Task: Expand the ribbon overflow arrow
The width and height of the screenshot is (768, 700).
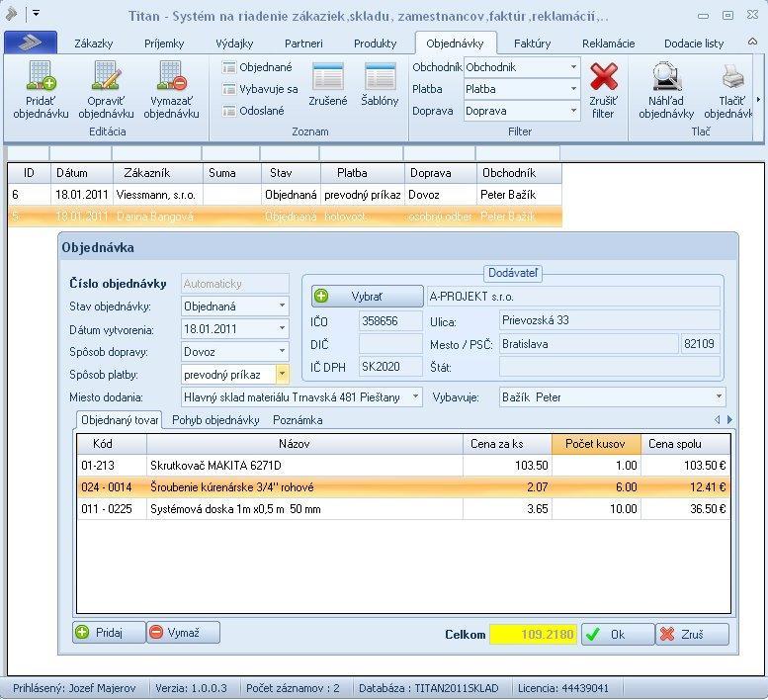Action: pos(758,100)
